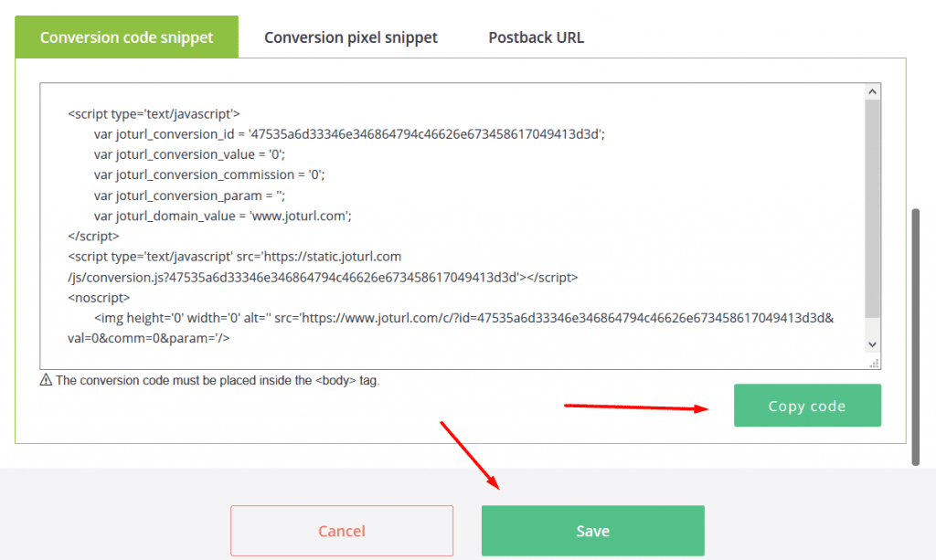The width and height of the screenshot is (936, 560).
Task: Open the Postback URL tab
Action: tap(536, 37)
